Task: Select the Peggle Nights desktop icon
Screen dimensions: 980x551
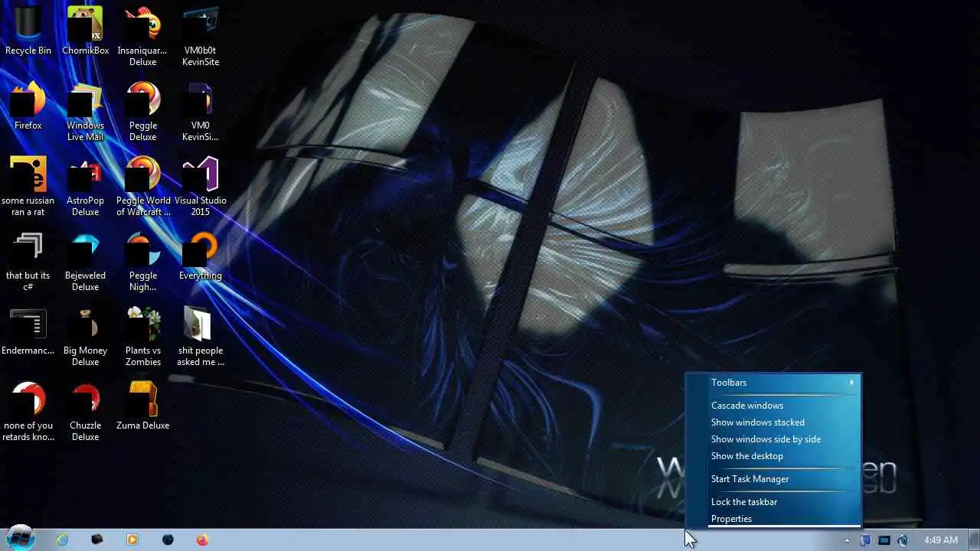Action: (142, 261)
